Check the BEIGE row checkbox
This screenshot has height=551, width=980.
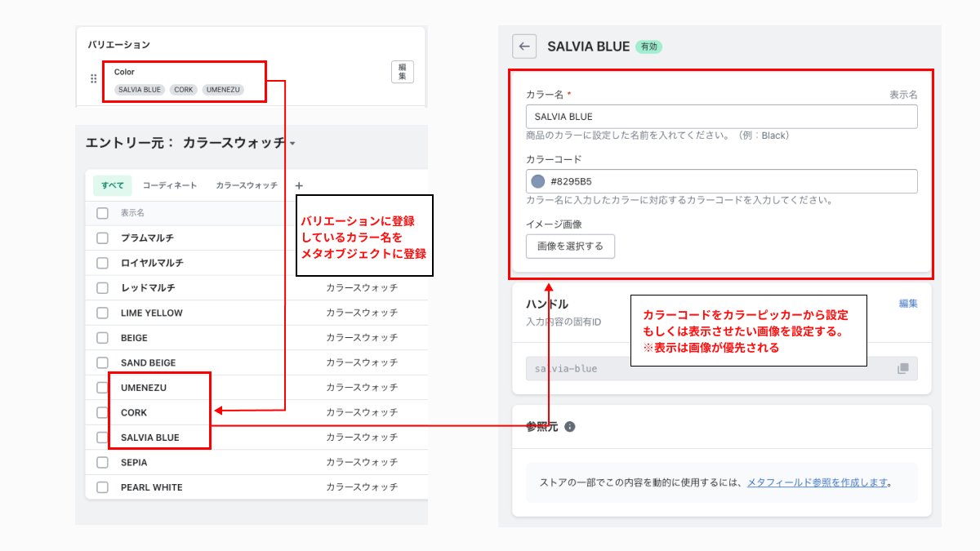[x=102, y=338]
